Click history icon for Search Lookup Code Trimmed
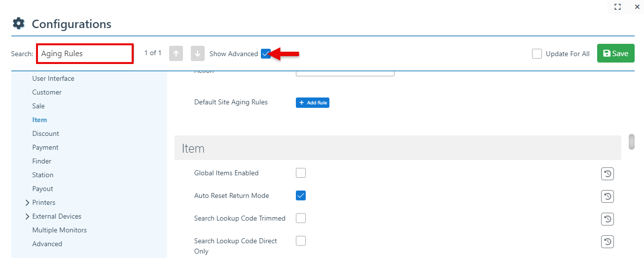Image resolution: width=644 pixels, height=258 pixels. click(x=608, y=219)
